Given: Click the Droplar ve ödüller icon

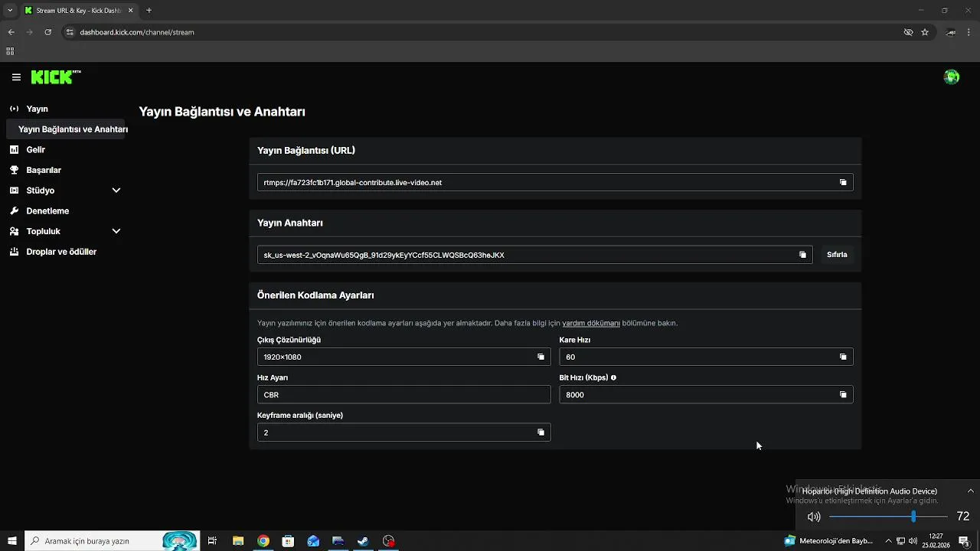Looking at the screenshot, I should click(x=14, y=252).
